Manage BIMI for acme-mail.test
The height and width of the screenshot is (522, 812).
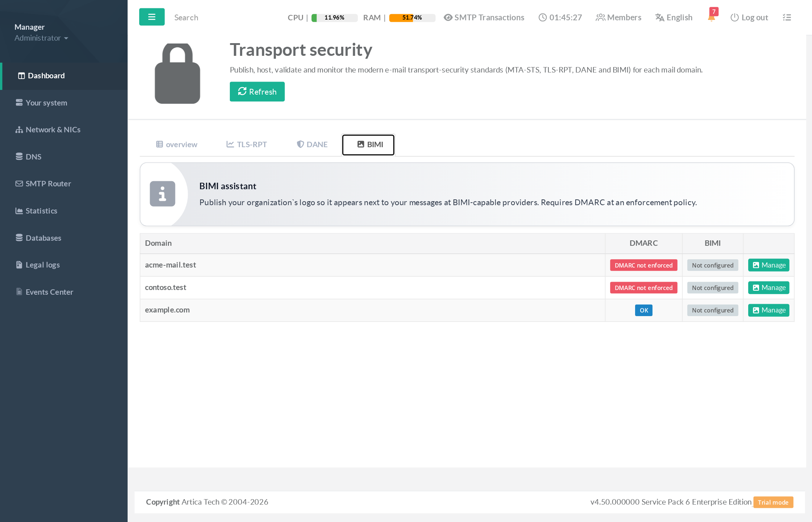click(x=768, y=265)
